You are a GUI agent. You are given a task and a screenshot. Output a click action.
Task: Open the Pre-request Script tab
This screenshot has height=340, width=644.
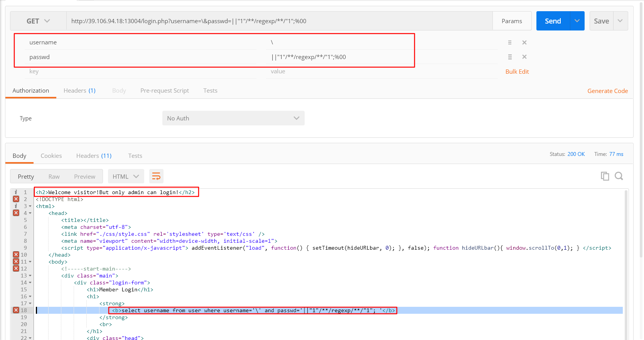point(165,91)
